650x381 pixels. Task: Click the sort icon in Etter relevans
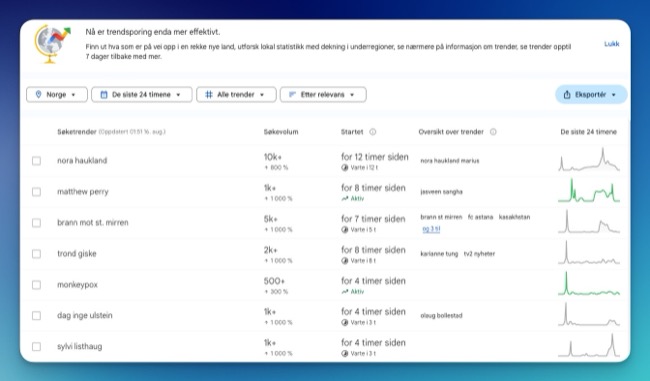click(x=292, y=95)
